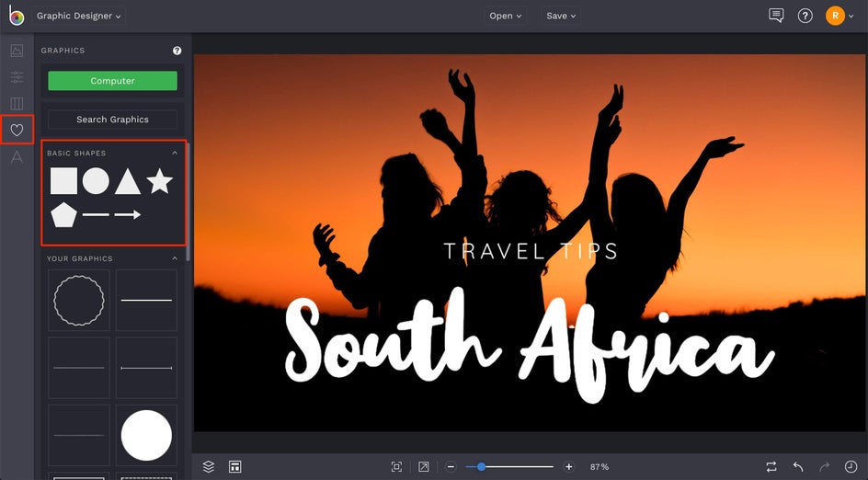Select the scalloped circle outline graphic
Image resolution: width=868 pixels, height=480 pixels.
(78, 300)
